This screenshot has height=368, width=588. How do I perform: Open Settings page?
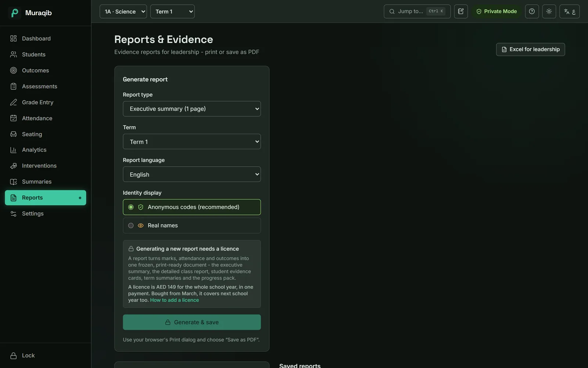46,214
